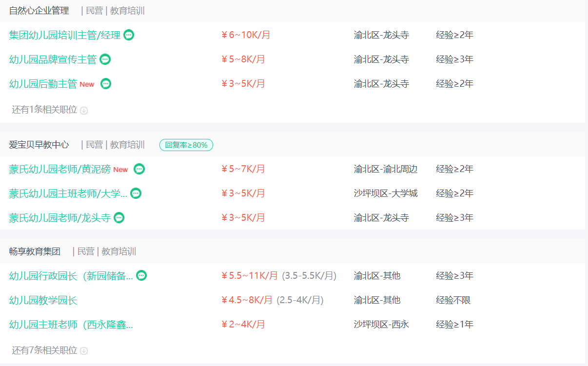
Task: Start chat for 蒙氏幼儿园老师/黄泥磅
Action: [x=139, y=169]
